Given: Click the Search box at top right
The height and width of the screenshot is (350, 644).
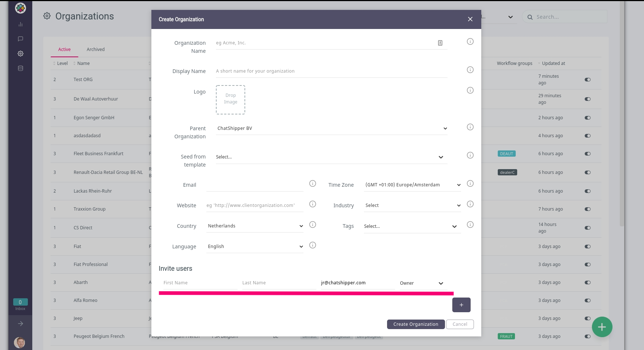Looking at the screenshot, I should pos(565,17).
